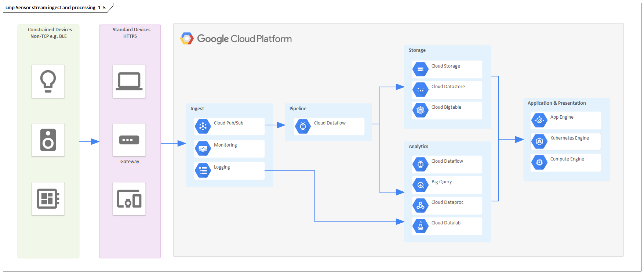The width and height of the screenshot is (644, 274).
Task: Click the Kubernetes Engine icon
Action: [539, 141]
